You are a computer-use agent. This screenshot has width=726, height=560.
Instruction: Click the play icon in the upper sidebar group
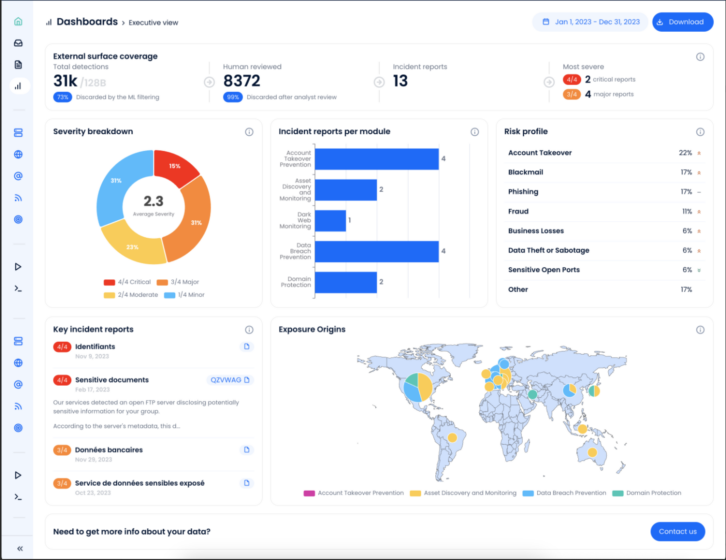18,267
